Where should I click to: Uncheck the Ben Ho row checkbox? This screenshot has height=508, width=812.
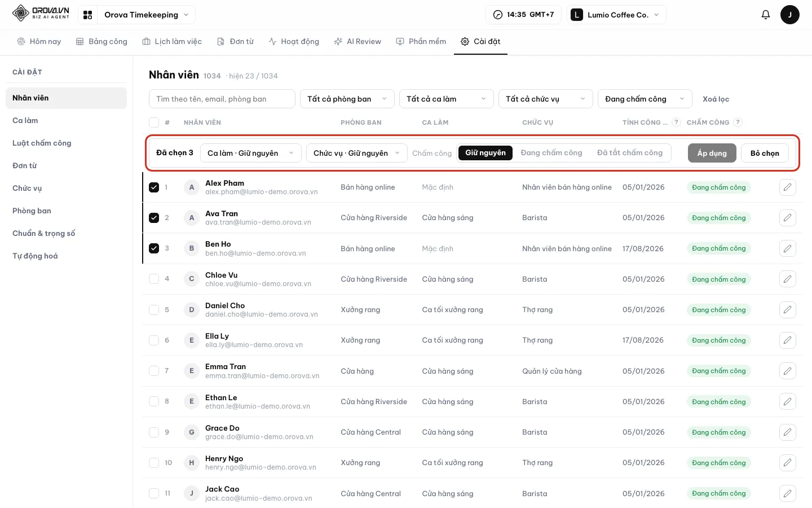154,248
